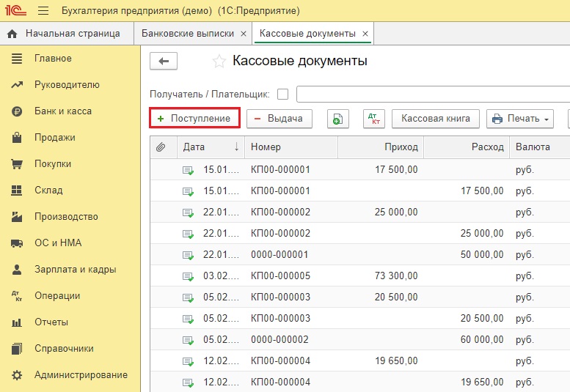
Task: Select cell with Приход 25 000,00
Action: pos(381,212)
